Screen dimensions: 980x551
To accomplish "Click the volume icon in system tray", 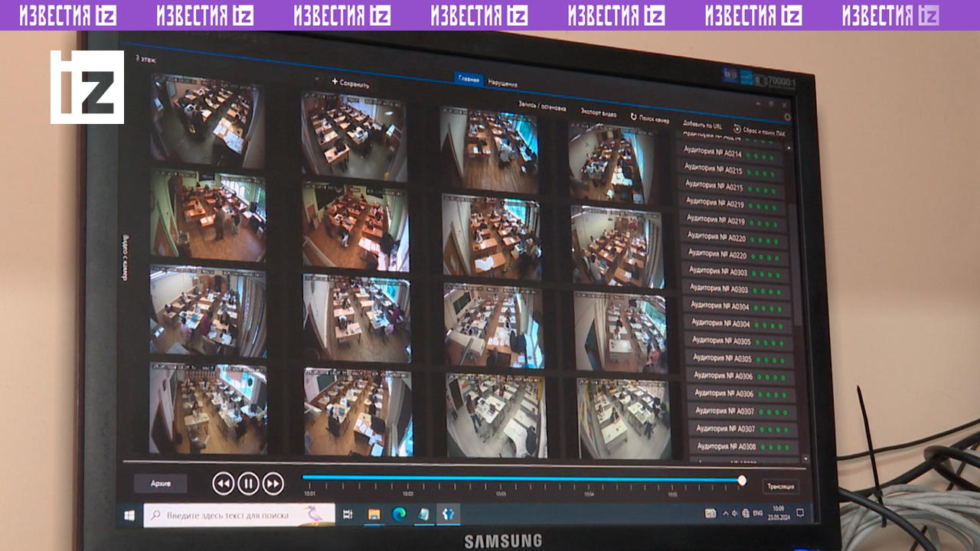I will point(735,514).
